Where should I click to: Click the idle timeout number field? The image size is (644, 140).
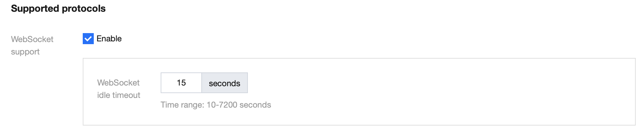point(181,83)
